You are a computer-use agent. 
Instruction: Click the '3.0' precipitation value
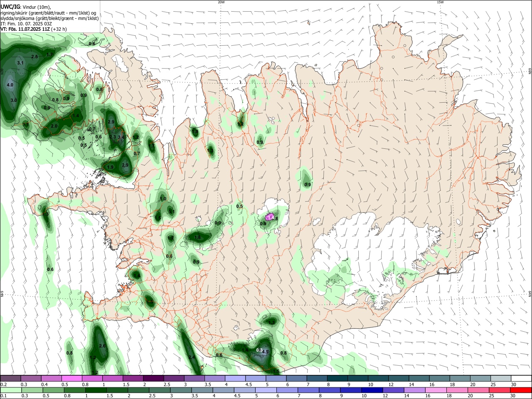(x=14, y=100)
